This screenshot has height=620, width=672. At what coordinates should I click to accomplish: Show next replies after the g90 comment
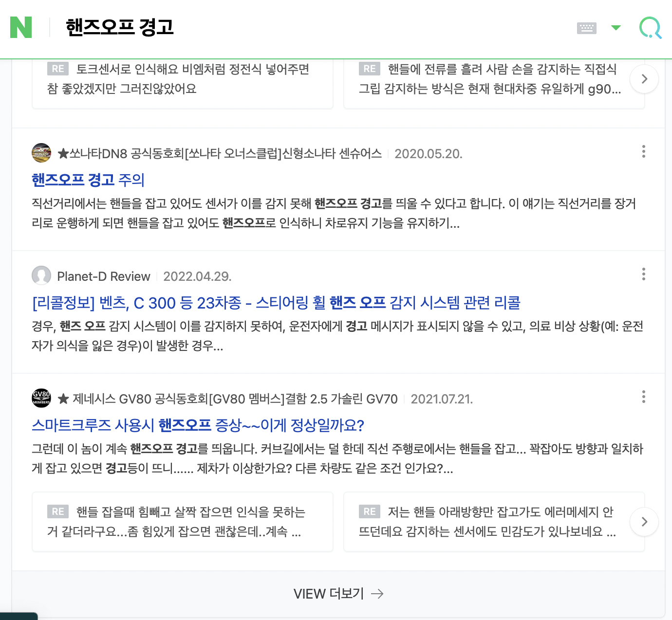point(644,79)
